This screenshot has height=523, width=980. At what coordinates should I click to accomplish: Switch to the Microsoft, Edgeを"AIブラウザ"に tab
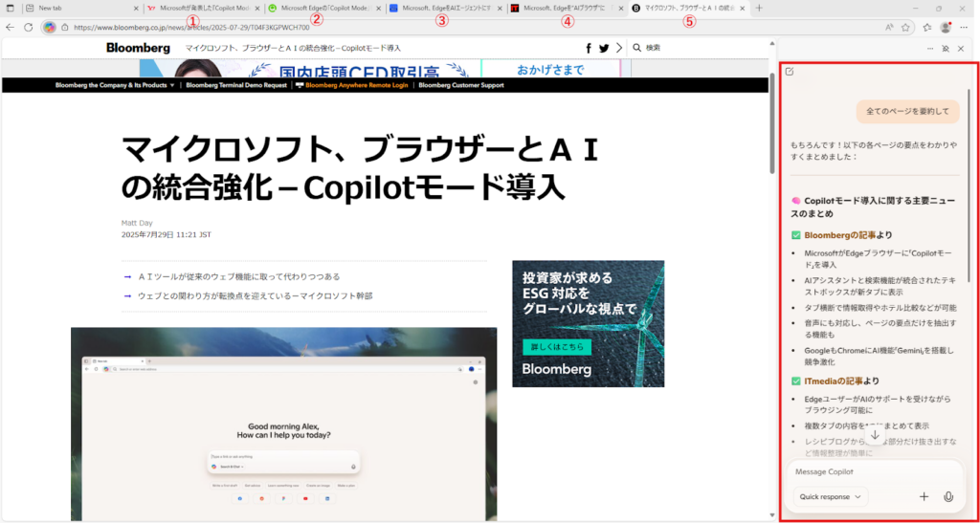[x=567, y=8]
